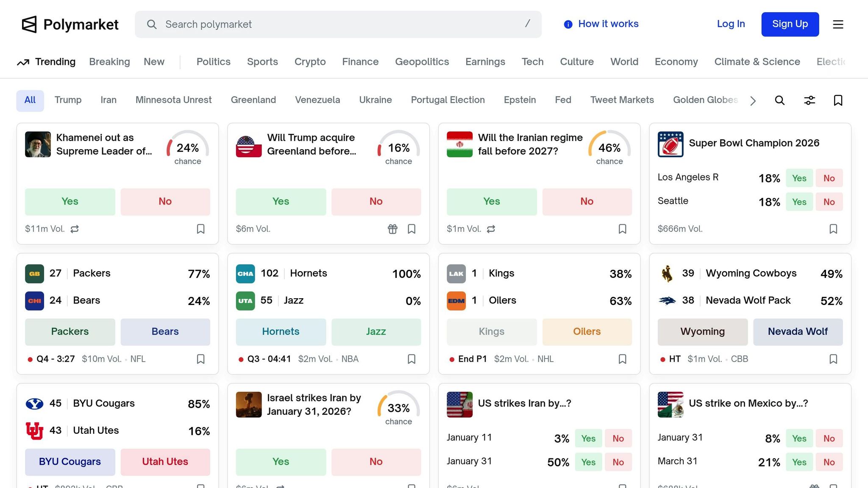Click the Sign Up button
The height and width of the screenshot is (488, 868).
coord(790,25)
